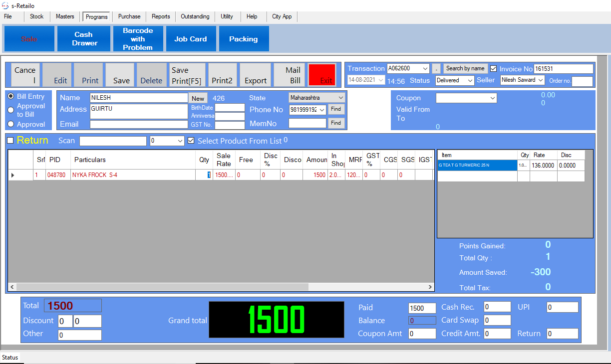This screenshot has height=364, width=611.
Task: Open the Status dropdown showing Delivered
Action: 470,80
